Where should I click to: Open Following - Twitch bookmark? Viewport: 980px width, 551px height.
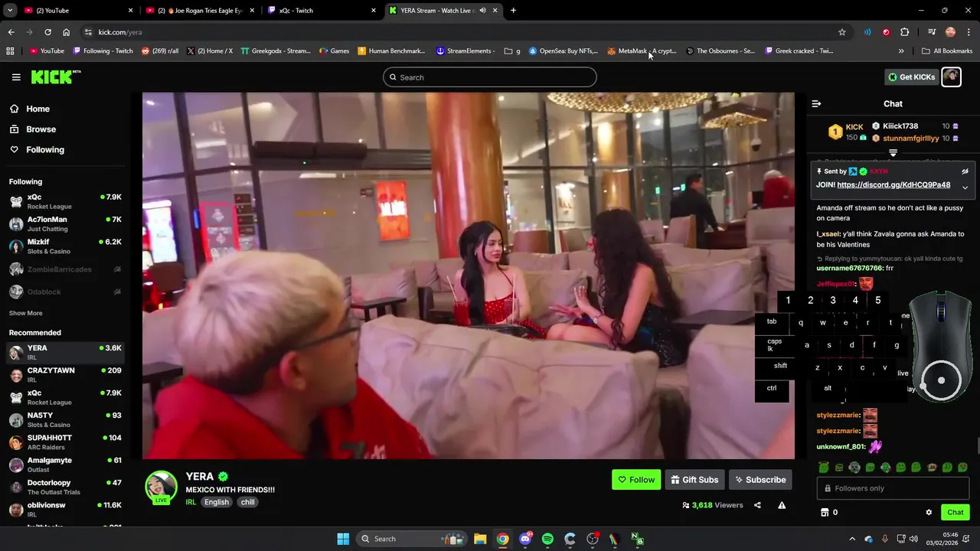click(x=103, y=51)
